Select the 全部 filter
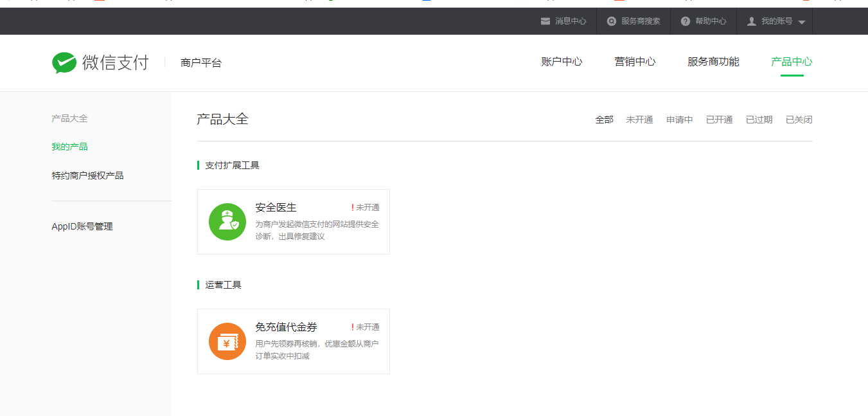Image resolution: width=868 pixels, height=416 pixels. click(605, 120)
